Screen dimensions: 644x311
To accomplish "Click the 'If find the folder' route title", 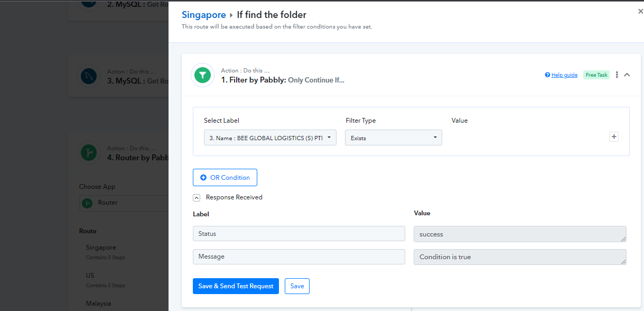I will (272, 15).
